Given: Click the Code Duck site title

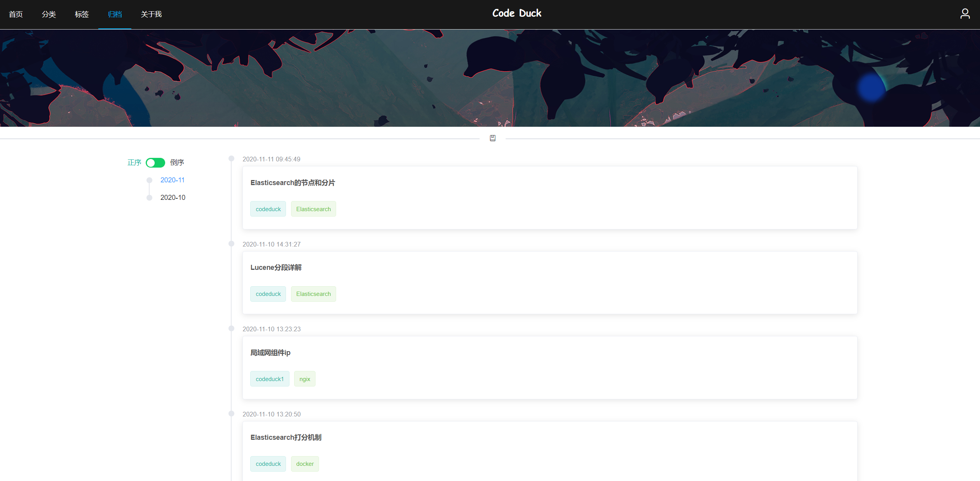Looking at the screenshot, I should click(517, 13).
